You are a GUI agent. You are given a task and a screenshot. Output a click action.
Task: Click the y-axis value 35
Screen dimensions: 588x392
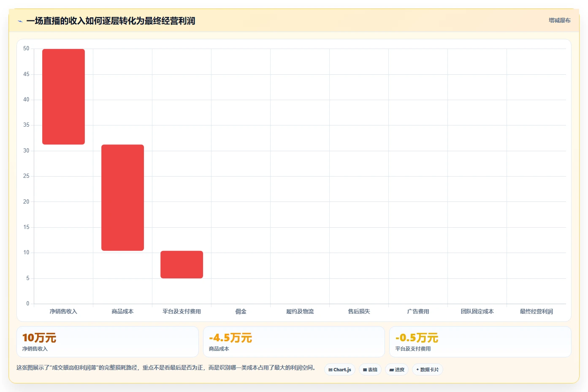click(26, 125)
